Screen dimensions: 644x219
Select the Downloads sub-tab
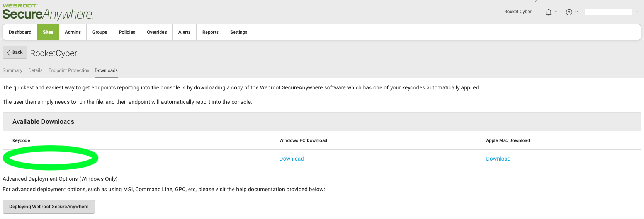[106, 70]
